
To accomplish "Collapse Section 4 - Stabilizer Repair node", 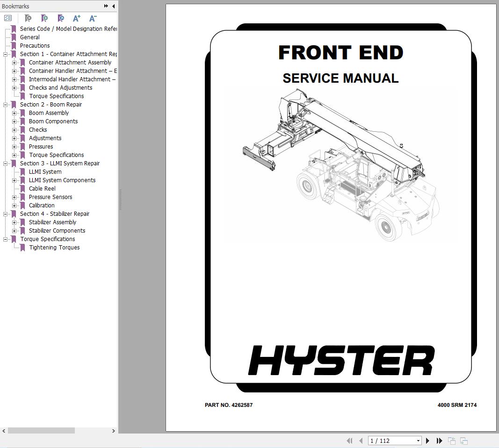I will point(5,214).
